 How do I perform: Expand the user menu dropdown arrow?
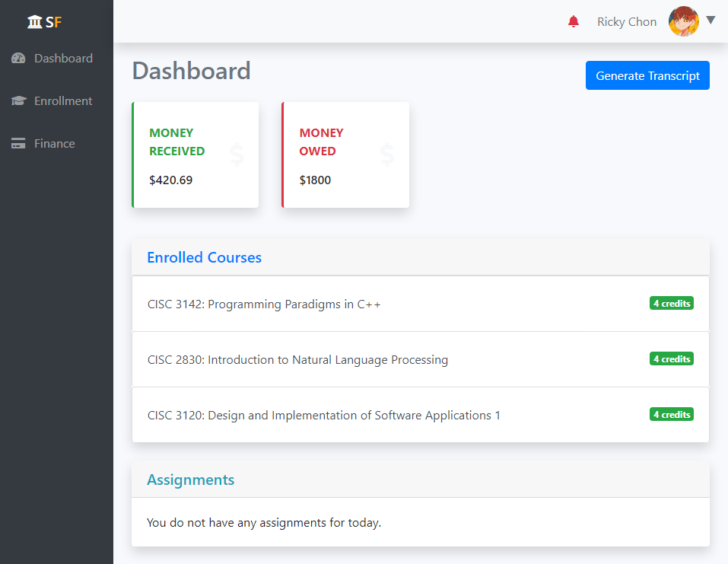tap(711, 21)
